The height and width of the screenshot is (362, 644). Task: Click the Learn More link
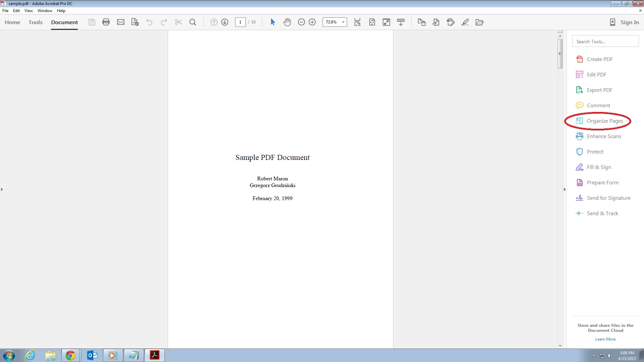(x=605, y=339)
